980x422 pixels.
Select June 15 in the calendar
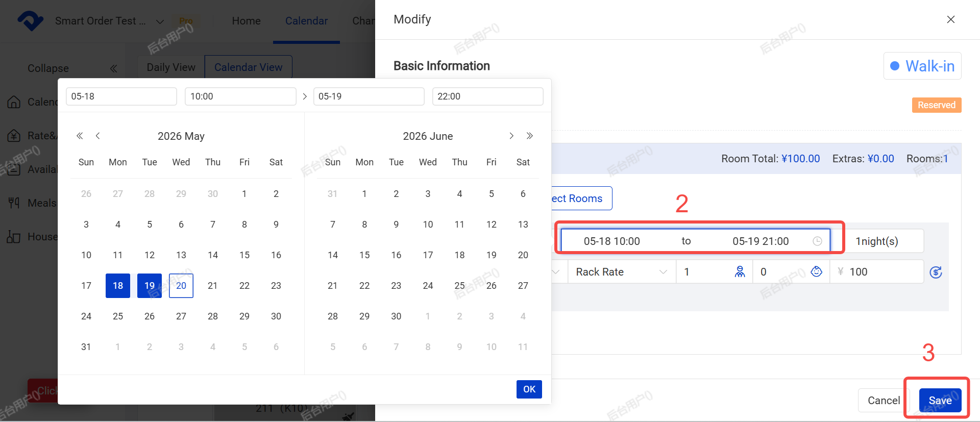point(364,255)
